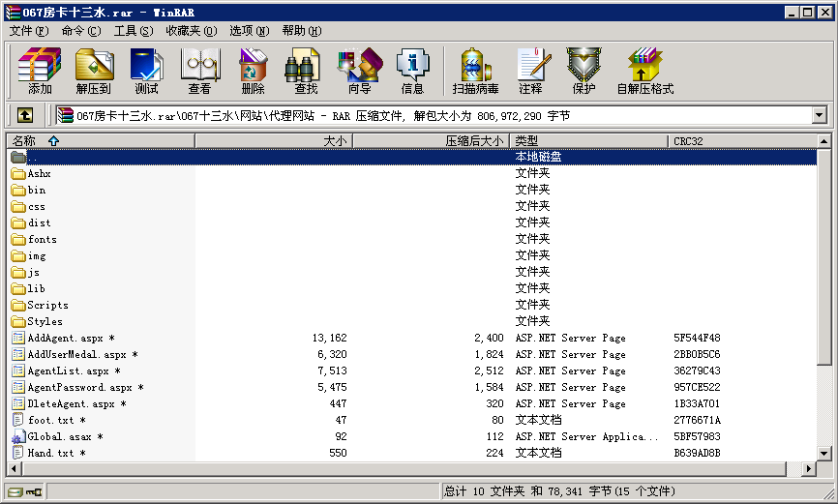Open the 查看 (View) toolbar tool

click(199, 72)
